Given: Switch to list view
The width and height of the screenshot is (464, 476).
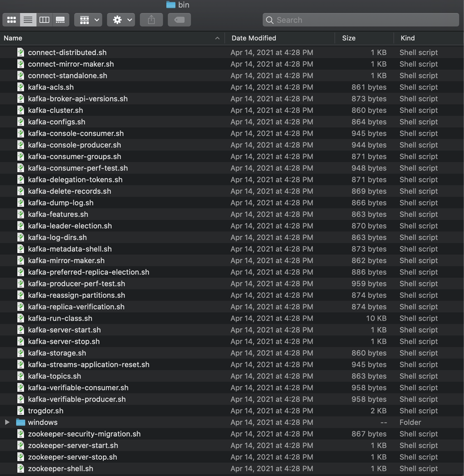Looking at the screenshot, I should coord(28,20).
